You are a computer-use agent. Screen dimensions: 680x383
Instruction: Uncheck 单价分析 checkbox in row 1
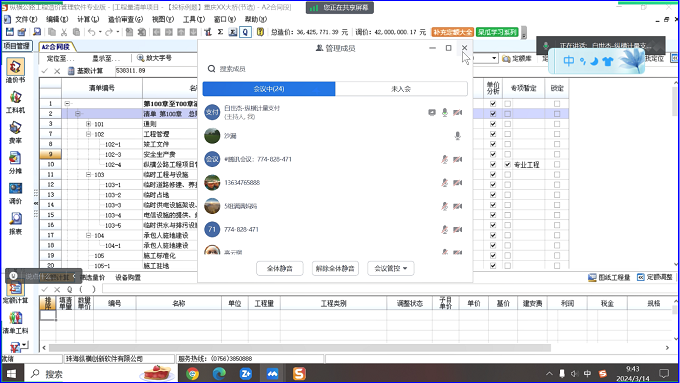click(493, 104)
